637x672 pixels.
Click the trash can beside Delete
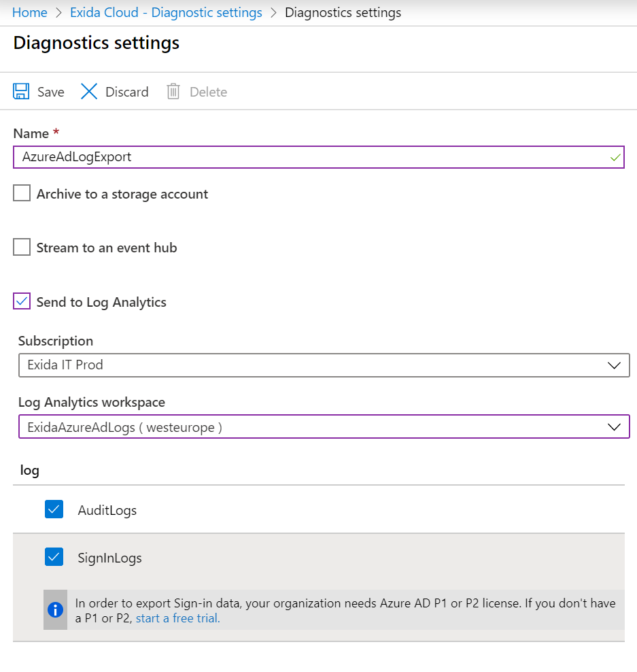tap(173, 90)
